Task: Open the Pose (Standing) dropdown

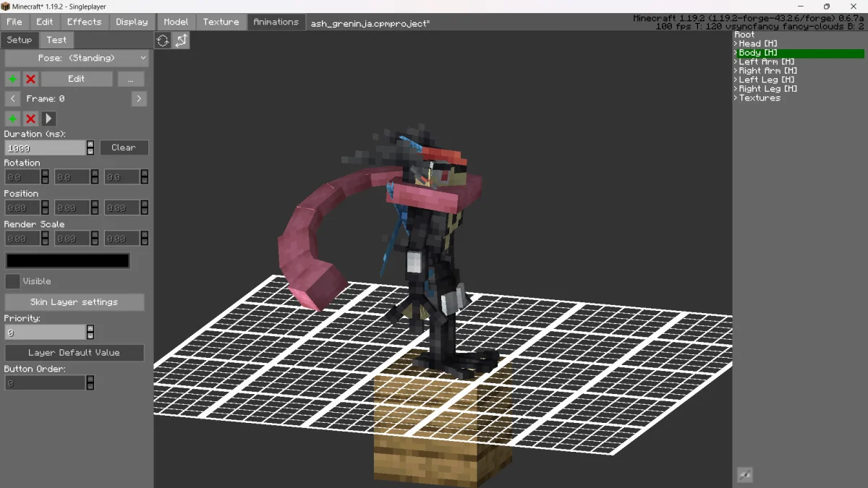Action: pos(77,58)
